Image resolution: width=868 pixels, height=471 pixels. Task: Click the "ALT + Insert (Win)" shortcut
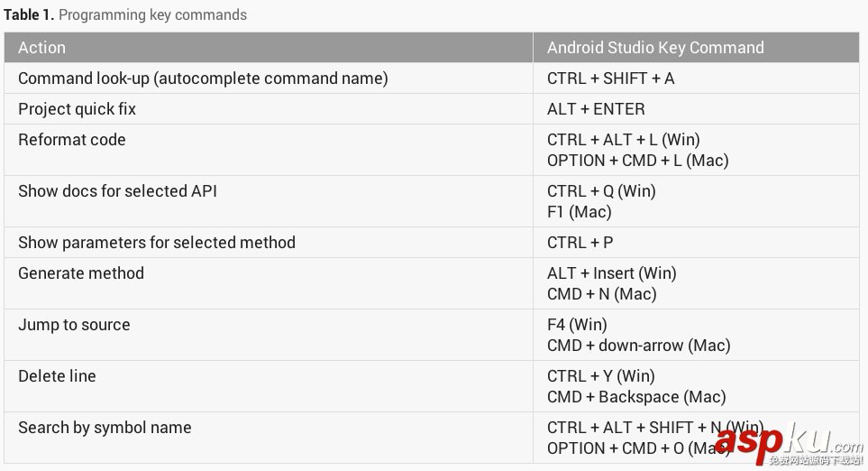point(611,273)
